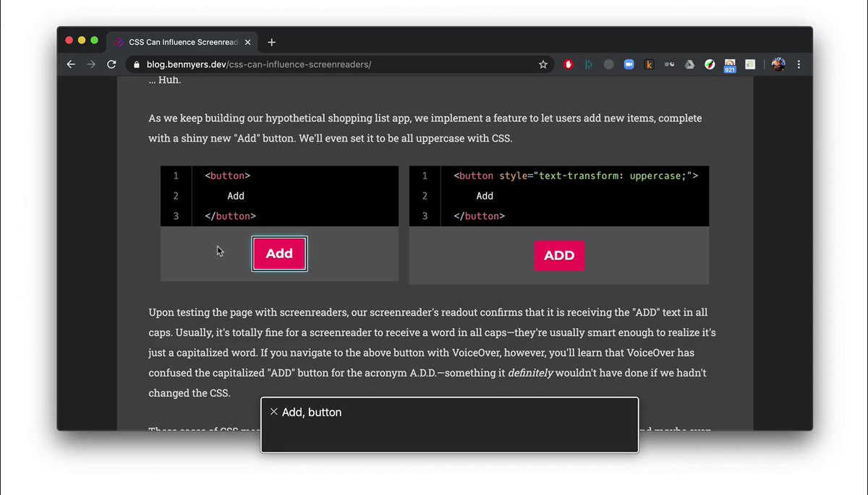This screenshot has width=868, height=495.
Task: Open the red and green circle extension icon
Action: tap(710, 64)
